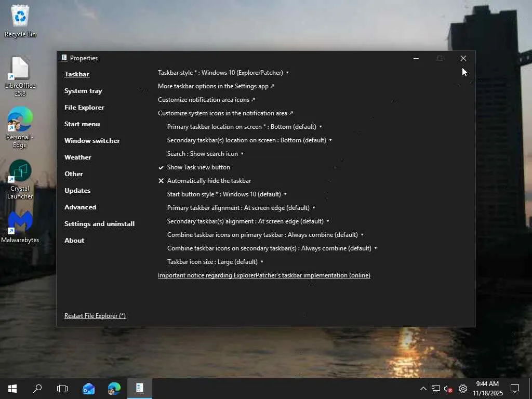
Task: Click the Properties window title icon
Action: pyautogui.click(x=64, y=58)
